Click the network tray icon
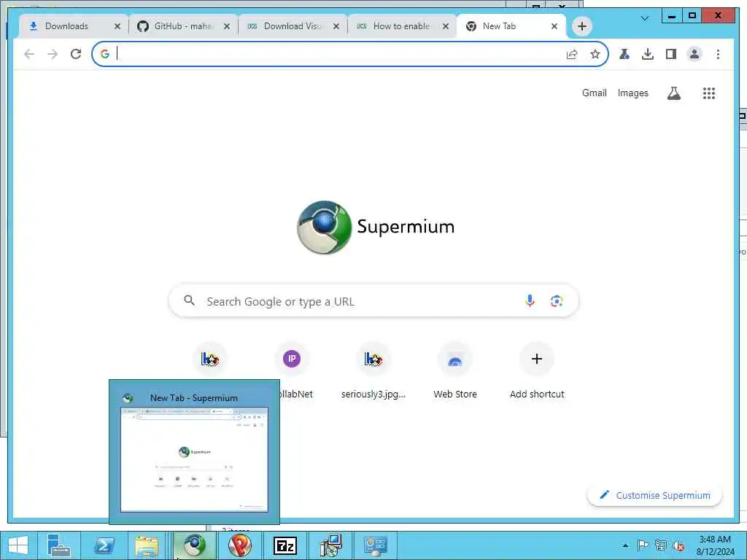 click(661, 545)
